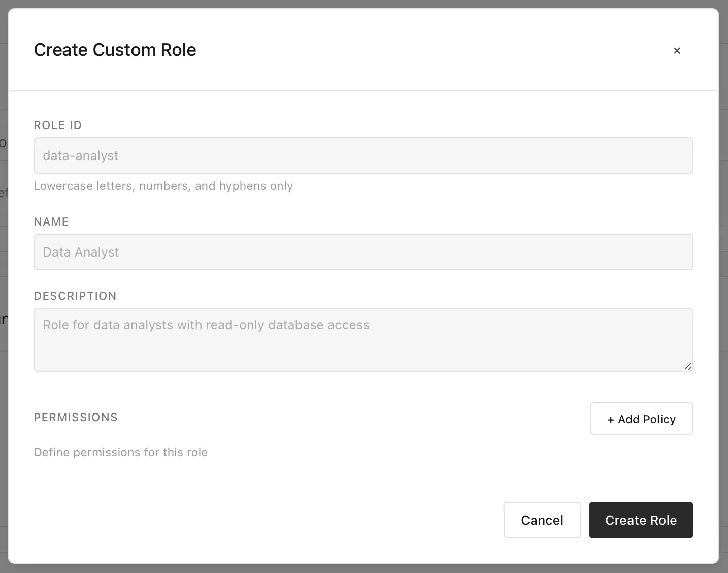Click the textarea resize handle
This screenshot has height=573, width=728.
(x=688, y=366)
